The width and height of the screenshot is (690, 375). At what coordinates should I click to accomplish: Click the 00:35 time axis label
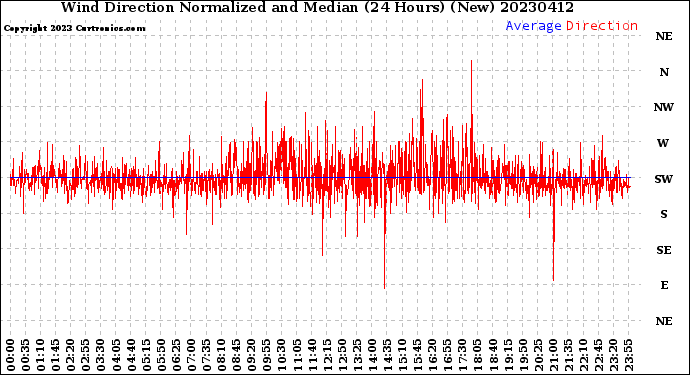[x=26, y=355]
